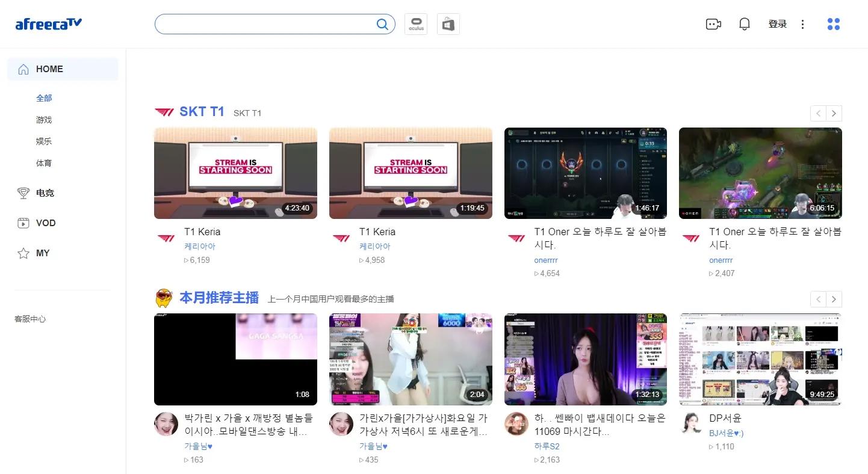Open T1 Keria thumbnail with 1:19:45
This screenshot has height=474, width=868.
411,173
